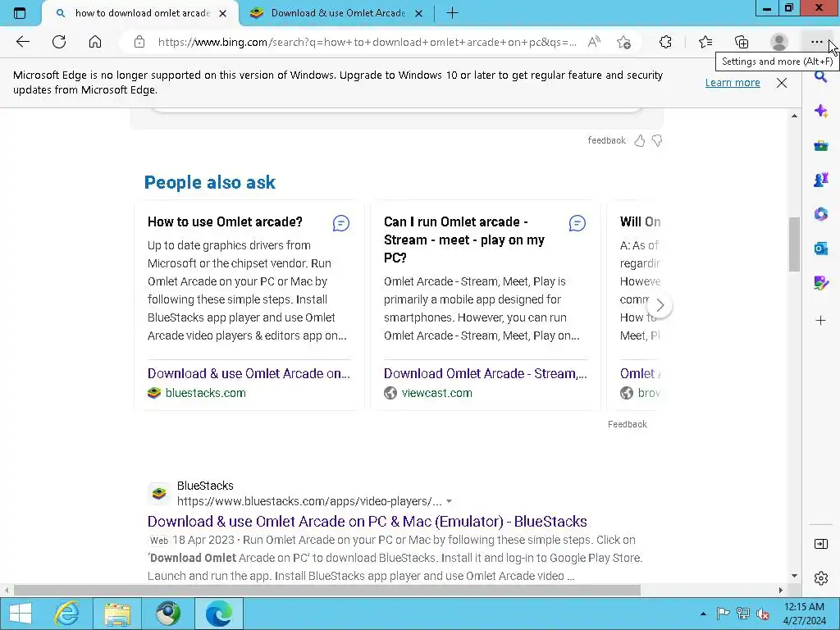Show next People also ask card
Viewport: 840px width, 630px height.
click(x=660, y=305)
